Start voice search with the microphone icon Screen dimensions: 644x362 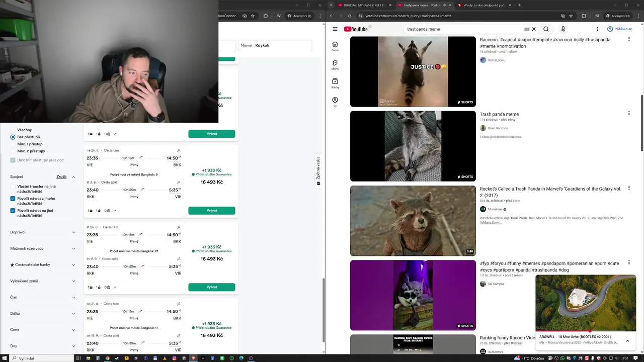[x=563, y=29]
